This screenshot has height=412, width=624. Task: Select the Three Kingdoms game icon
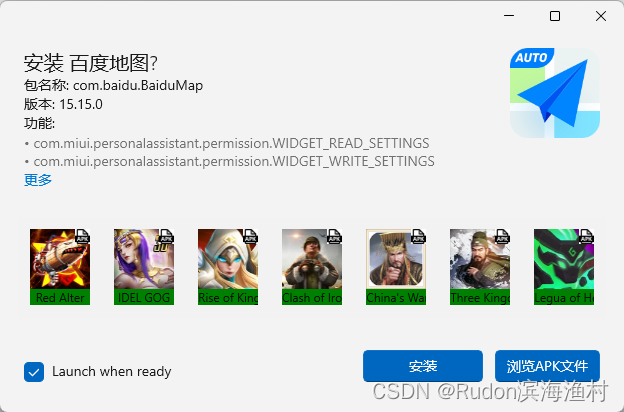click(480, 259)
